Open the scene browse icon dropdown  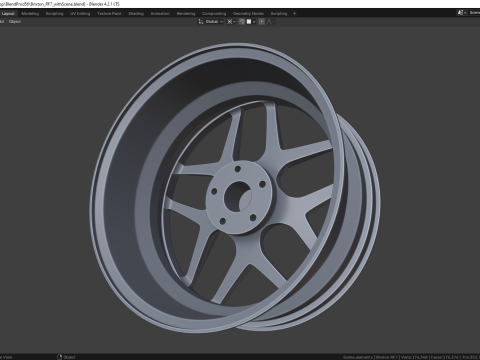click(461, 13)
